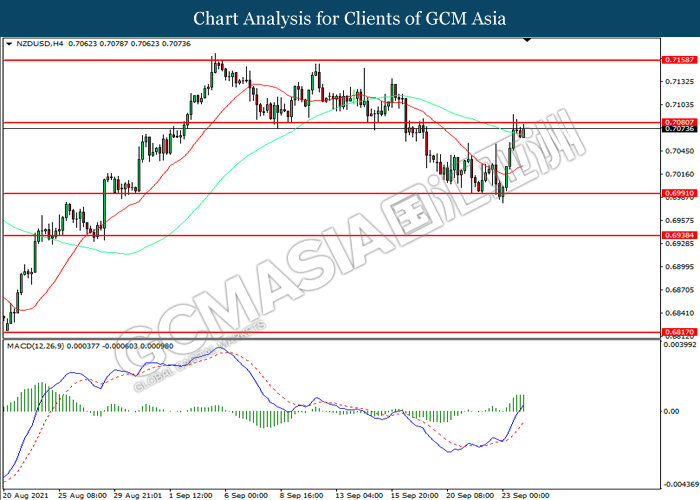
Task: Click the 0.68995 price scale value
Action: coord(679,267)
